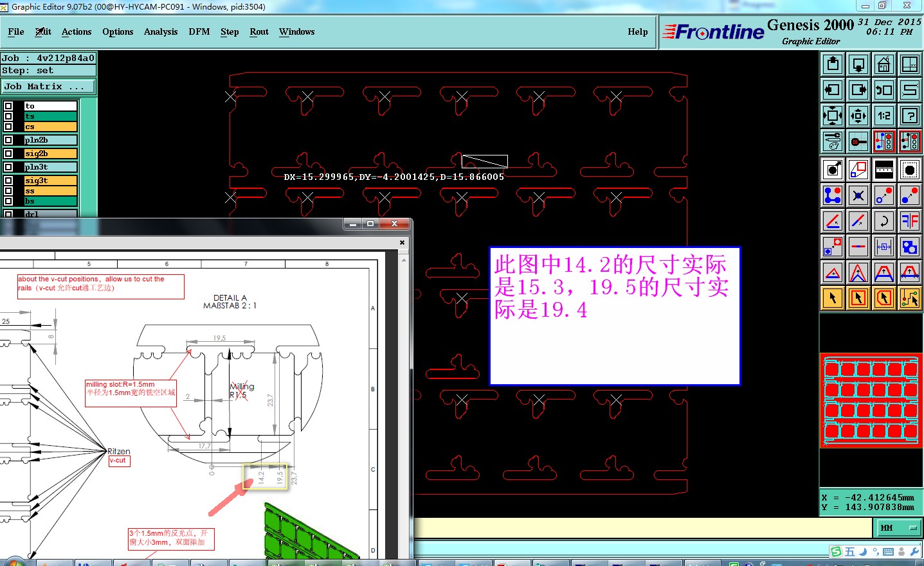Toggle the checkbox for layer ts
This screenshot has width=924, height=566.
coord(8,116)
